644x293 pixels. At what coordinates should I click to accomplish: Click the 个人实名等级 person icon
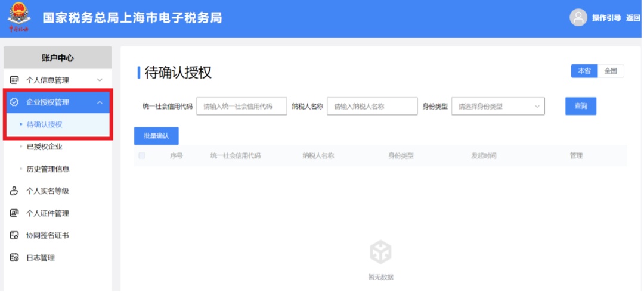[x=14, y=191]
